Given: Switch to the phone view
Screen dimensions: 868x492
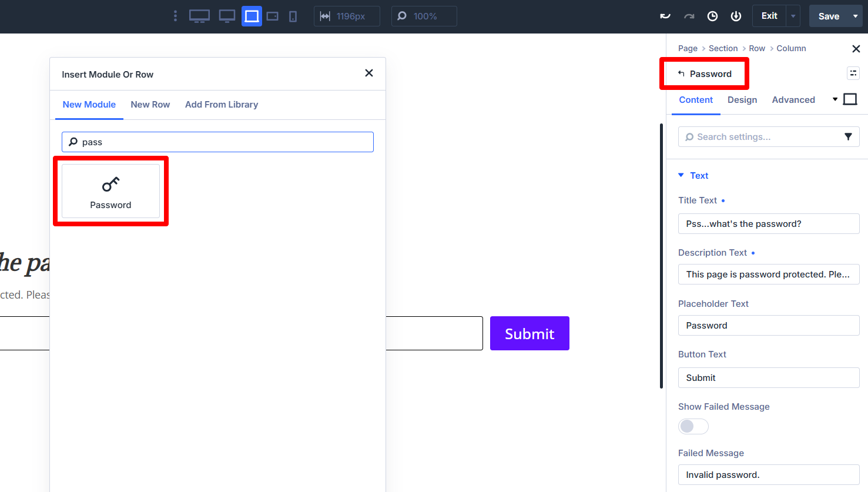Looking at the screenshot, I should click(293, 16).
